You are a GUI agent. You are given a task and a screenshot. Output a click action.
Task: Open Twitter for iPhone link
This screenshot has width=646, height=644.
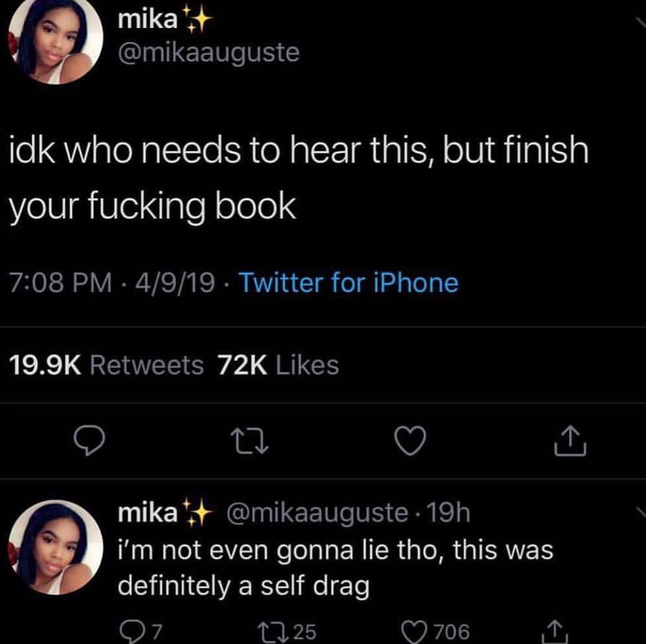pyautogui.click(x=349, y=283)
